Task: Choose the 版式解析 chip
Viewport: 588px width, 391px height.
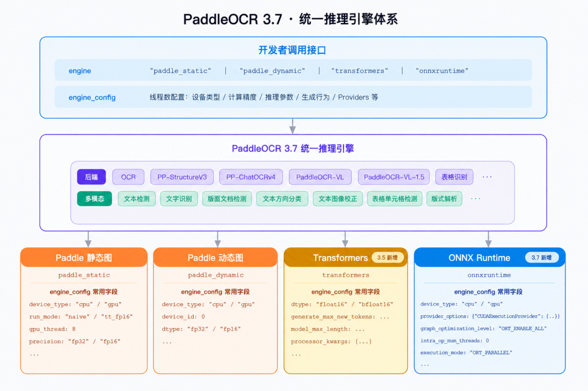Action: click(444, 199)
